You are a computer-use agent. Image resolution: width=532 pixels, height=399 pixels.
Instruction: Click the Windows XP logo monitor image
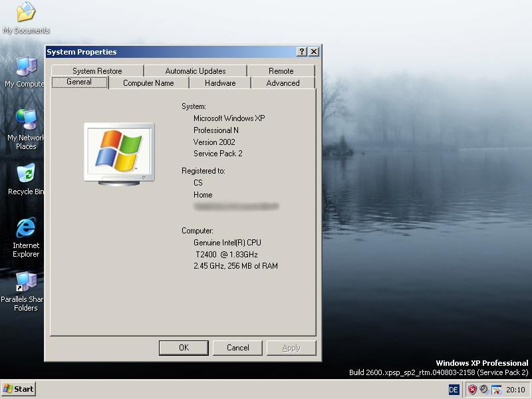click(119, 152)
